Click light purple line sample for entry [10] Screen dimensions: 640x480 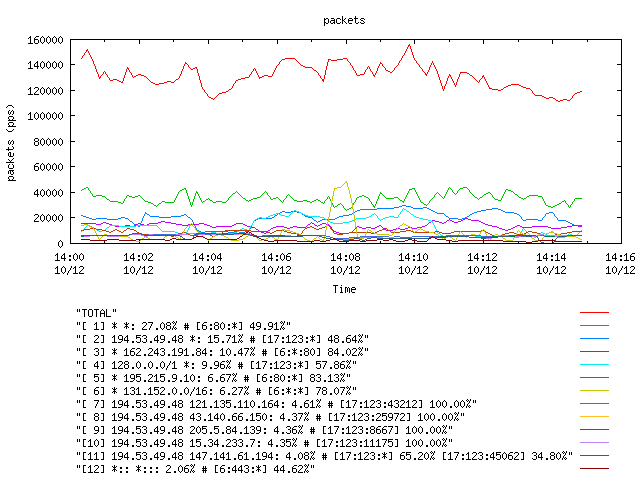point(594,442)
